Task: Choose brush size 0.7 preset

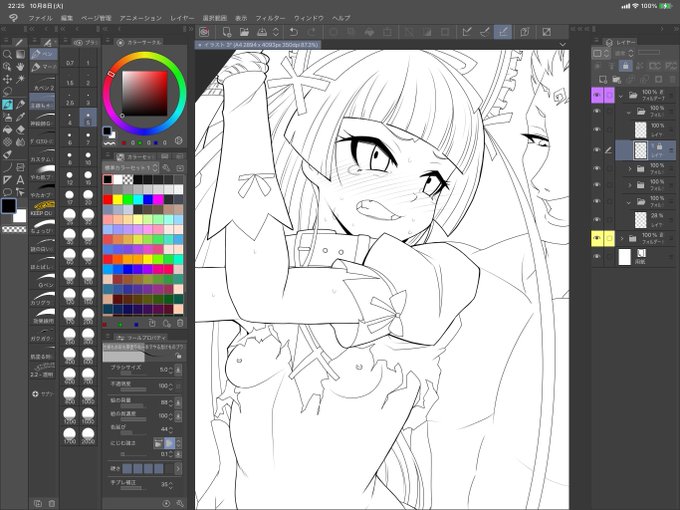Action: [70, 59]
